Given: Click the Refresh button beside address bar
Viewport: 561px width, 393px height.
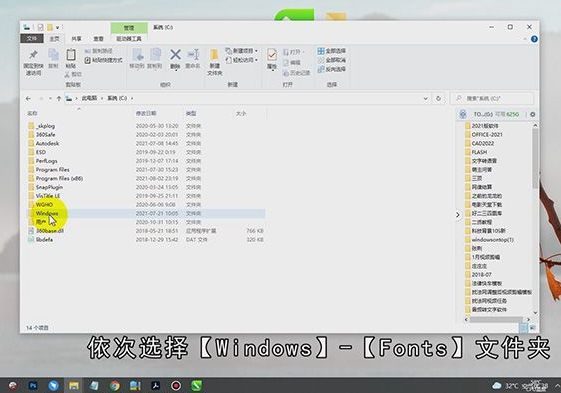Looking at the screenshot, I should pos(439,98).
